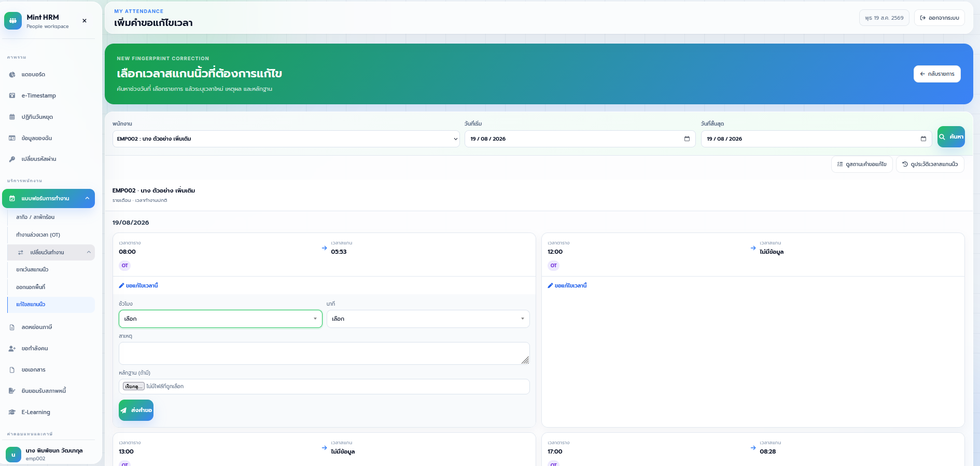Collapse the เปลี่ยนวันทำงาน submenu chevron
Screen dimensions: 980x466
click(89, 252)
